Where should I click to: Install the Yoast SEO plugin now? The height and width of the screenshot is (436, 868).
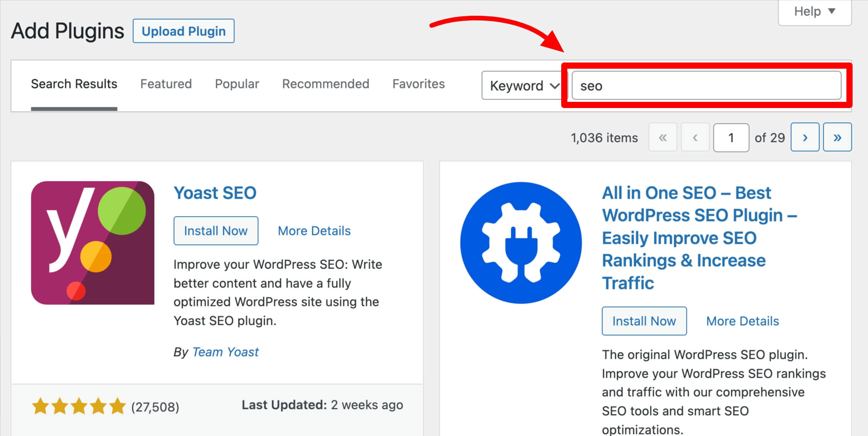216,231
